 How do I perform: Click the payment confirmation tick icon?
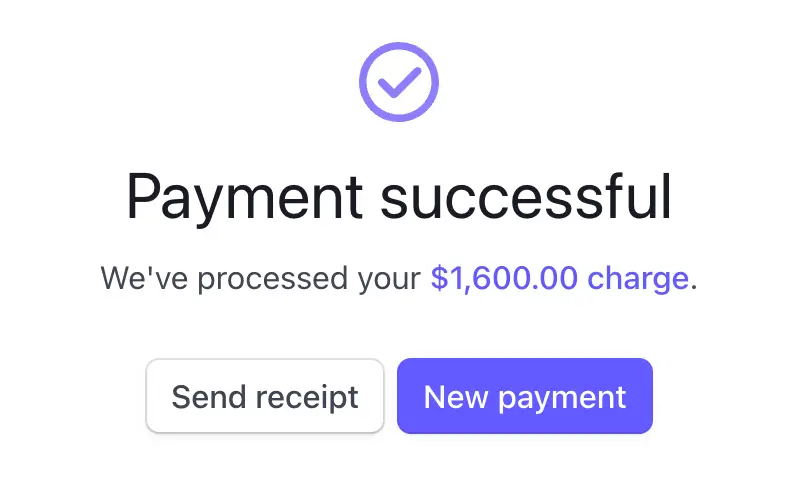click(x=399, y=82)
